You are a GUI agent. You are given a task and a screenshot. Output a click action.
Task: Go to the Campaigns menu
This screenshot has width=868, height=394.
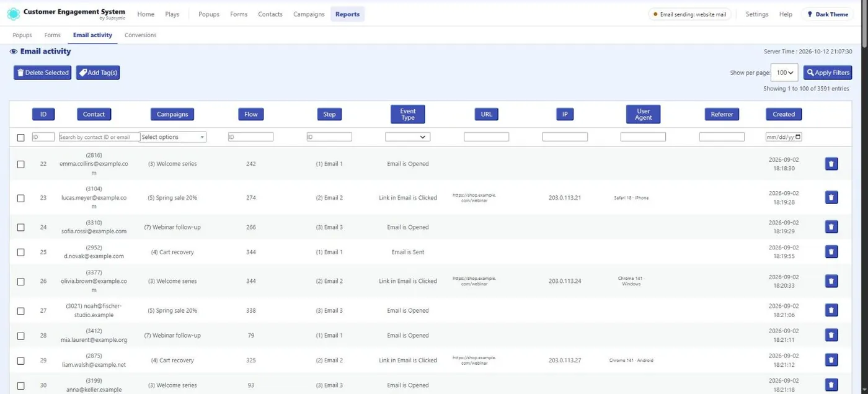(x=309, y=14)
